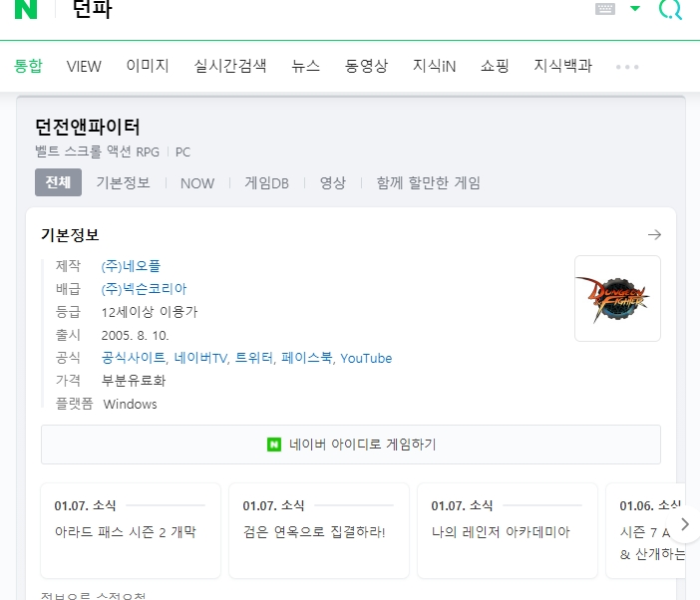Open the 영상 sub-tab
Viewport: 700px width, 600px height.
(x=333, y=183)
